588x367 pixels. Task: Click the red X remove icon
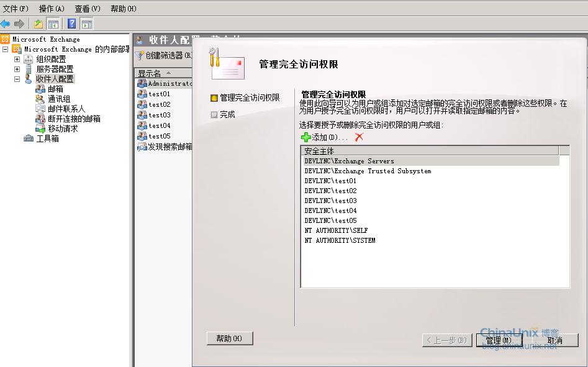[359, 137]
